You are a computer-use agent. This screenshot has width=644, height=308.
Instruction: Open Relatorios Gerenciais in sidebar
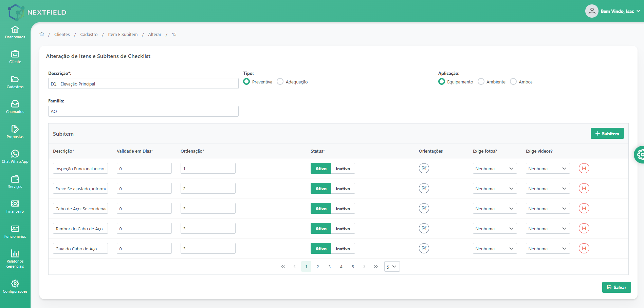(15, 259)
